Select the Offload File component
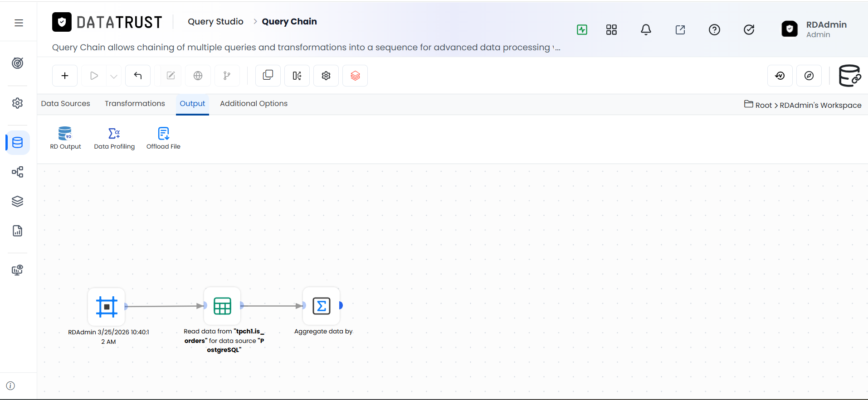The image size is (868, 400). click(163, 138)
